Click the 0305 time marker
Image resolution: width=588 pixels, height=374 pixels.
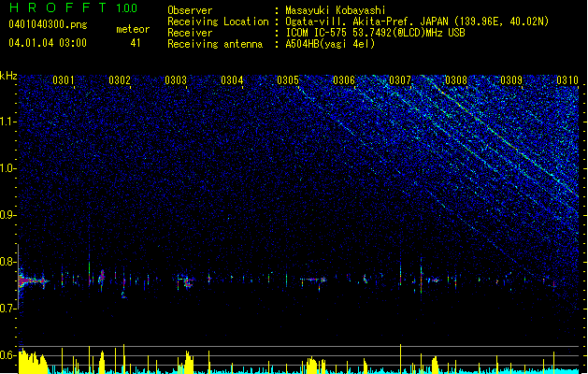coord(288,80)
